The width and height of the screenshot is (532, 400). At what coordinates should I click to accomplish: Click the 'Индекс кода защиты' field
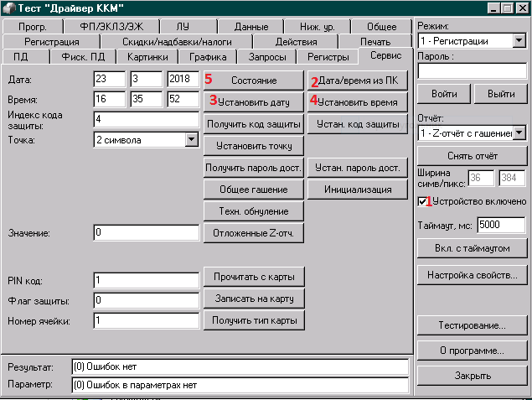point(145,119)
